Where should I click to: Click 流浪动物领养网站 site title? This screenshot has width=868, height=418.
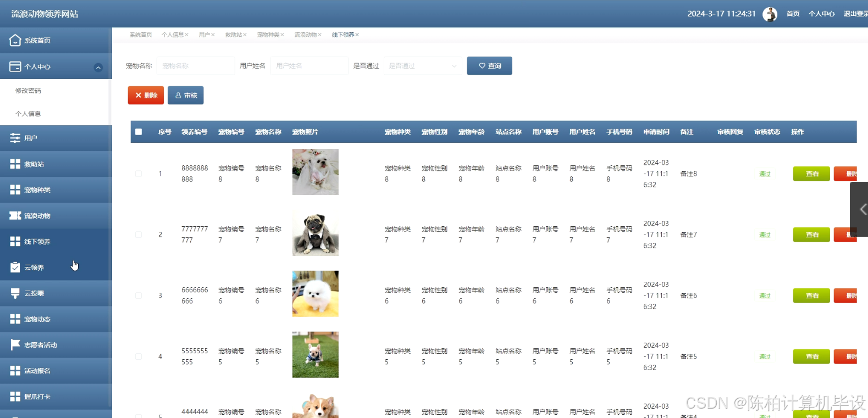coord(45,14)
